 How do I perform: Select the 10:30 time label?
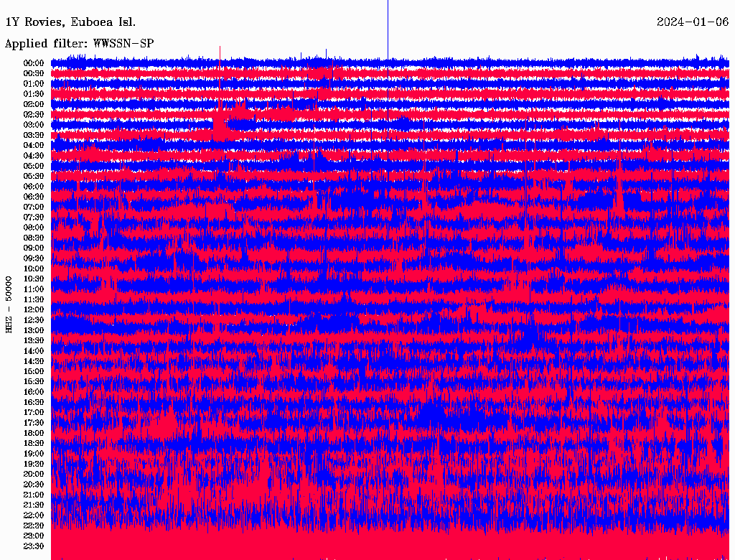click(x=34, y=279)
